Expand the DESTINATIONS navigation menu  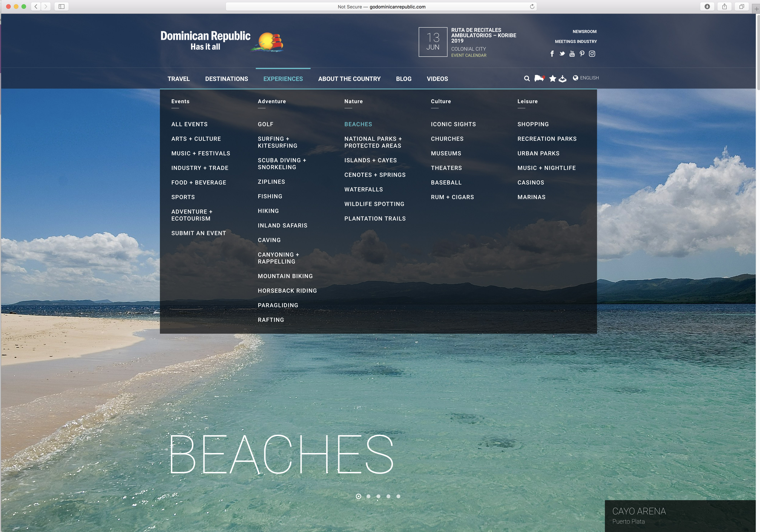click(226, 79)
